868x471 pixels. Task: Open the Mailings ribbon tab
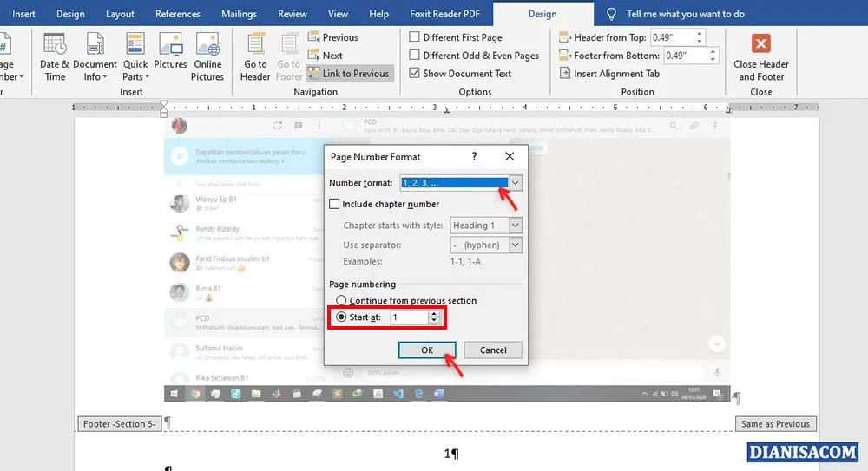[239, 14]
